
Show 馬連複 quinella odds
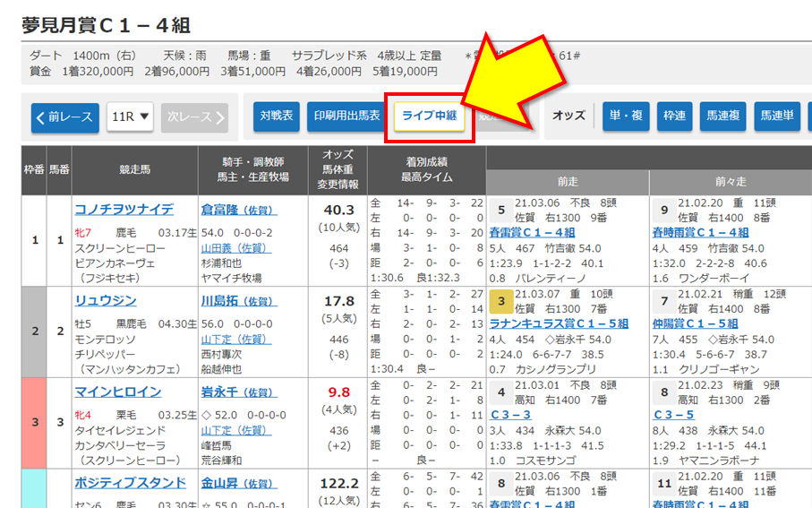[722, 116]
